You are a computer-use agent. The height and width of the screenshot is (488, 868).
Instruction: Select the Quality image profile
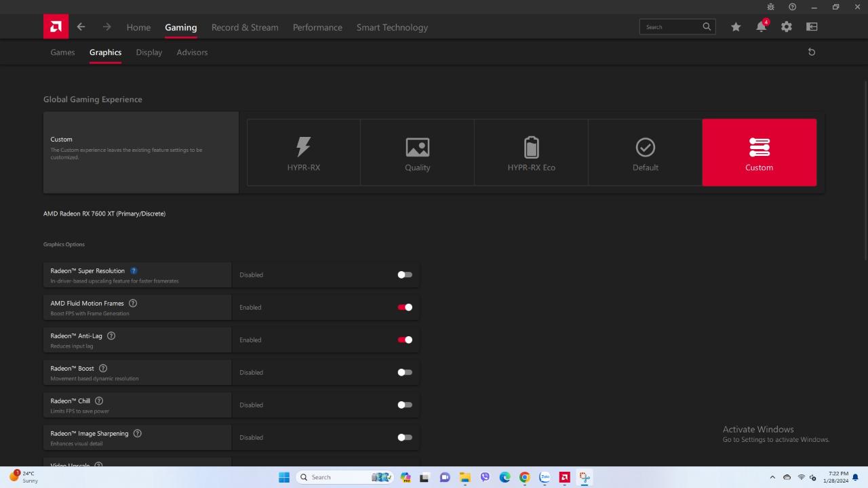point(418,152)
